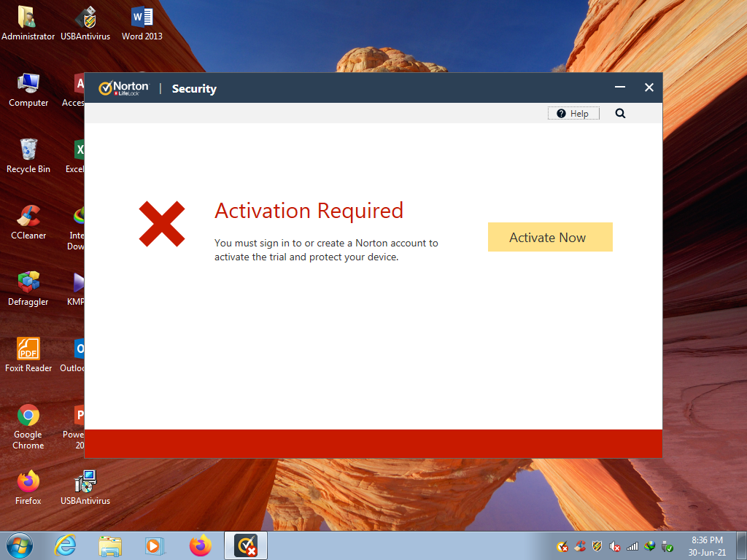Open Windows Explorer from taskbar
747x560 pixels.
pos(110,545)
